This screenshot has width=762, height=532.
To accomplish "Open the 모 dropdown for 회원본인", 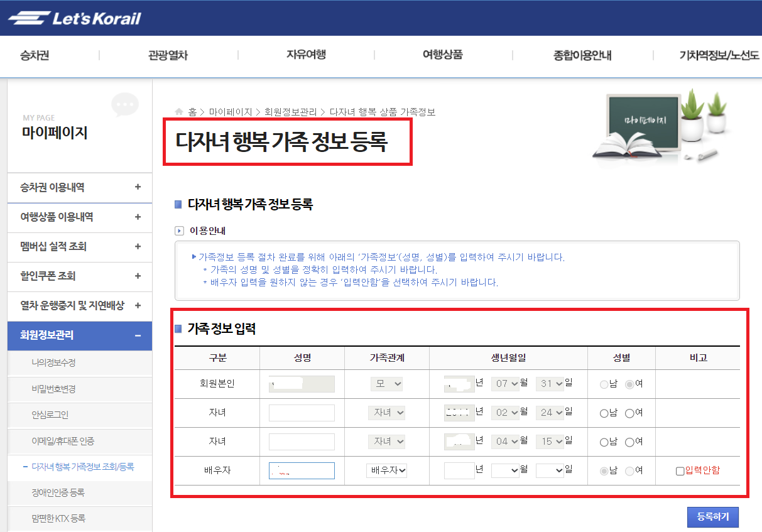I will 386,384.
